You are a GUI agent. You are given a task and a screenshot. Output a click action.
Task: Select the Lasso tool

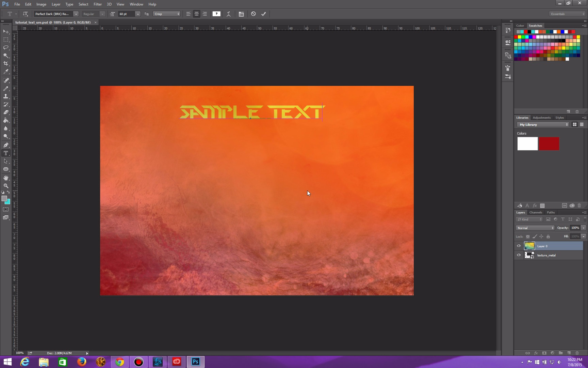6,47
